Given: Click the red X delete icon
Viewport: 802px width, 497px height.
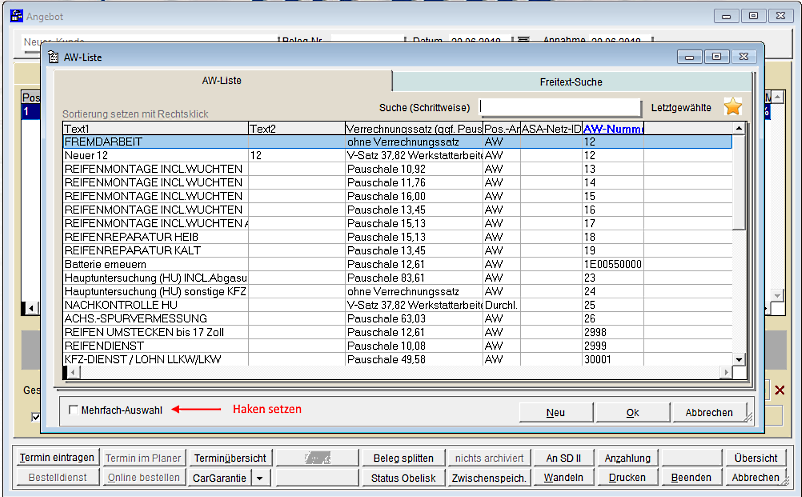Looking at the screenshot, I should point(780,390).
